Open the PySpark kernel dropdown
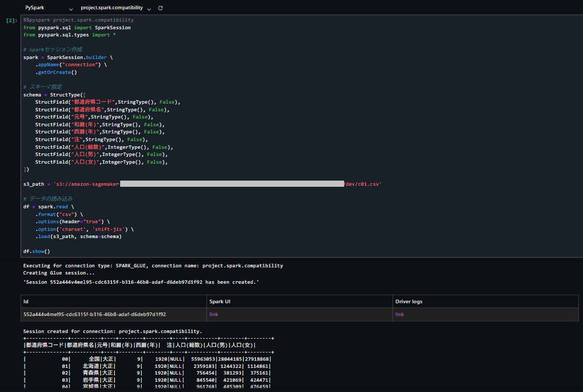The image size is (583, 392). click(x=48, y=8)
